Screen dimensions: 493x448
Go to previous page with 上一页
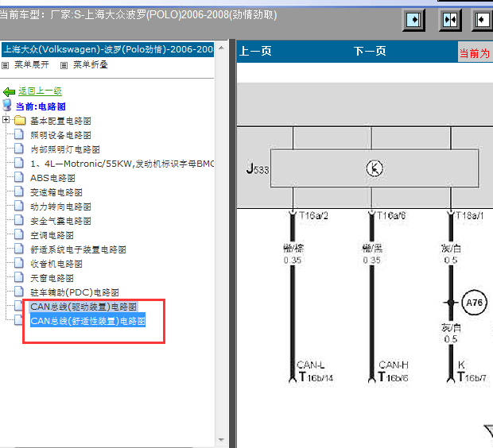(x=255, y=51)
